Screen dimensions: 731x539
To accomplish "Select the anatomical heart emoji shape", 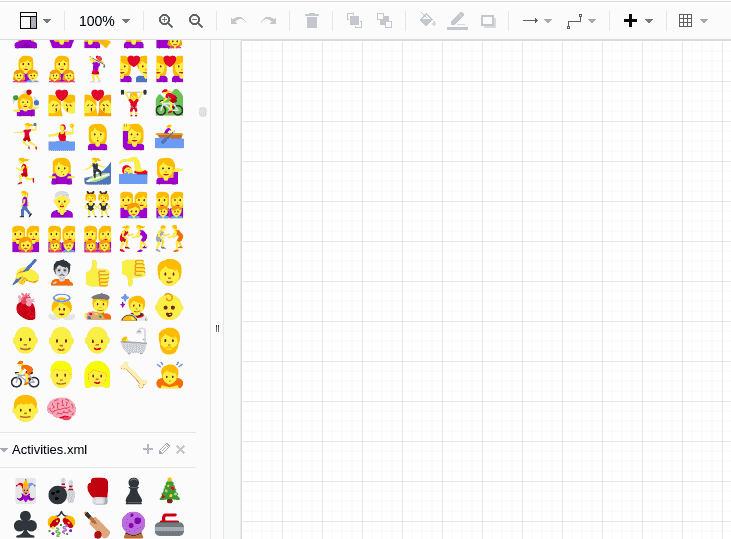I will [26, 307].
